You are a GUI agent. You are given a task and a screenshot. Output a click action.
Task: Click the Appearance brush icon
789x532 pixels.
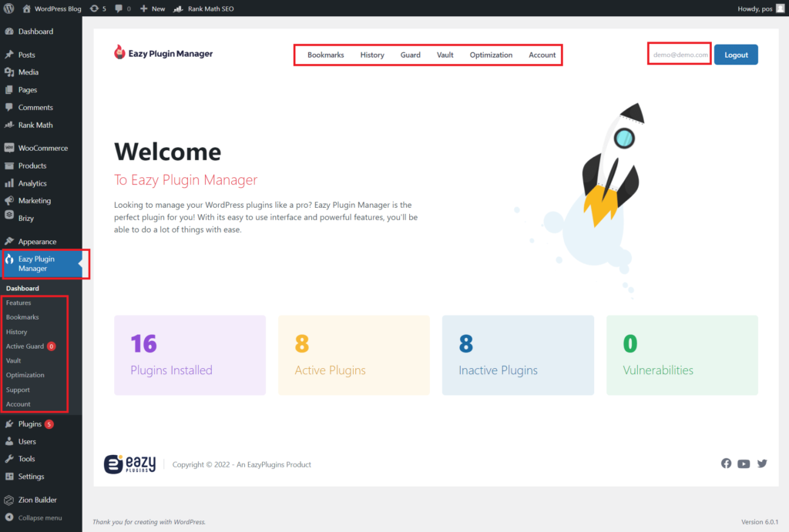9,241
